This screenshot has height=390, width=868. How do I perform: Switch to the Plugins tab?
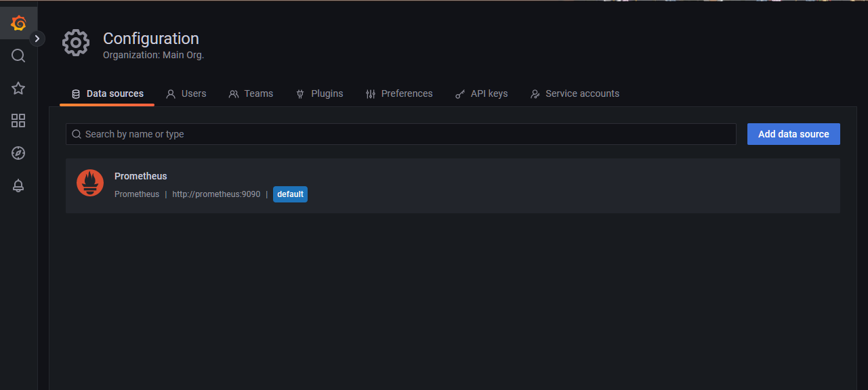pyautogui.click(x=319, y=93)
